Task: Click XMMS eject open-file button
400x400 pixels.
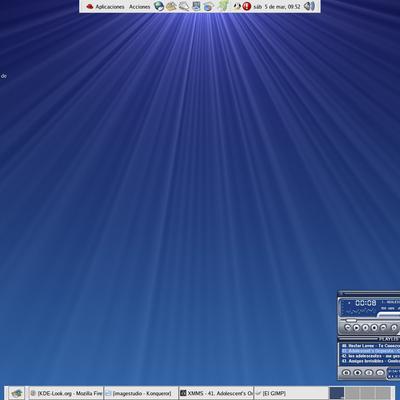Action: [x=394, y=328]
